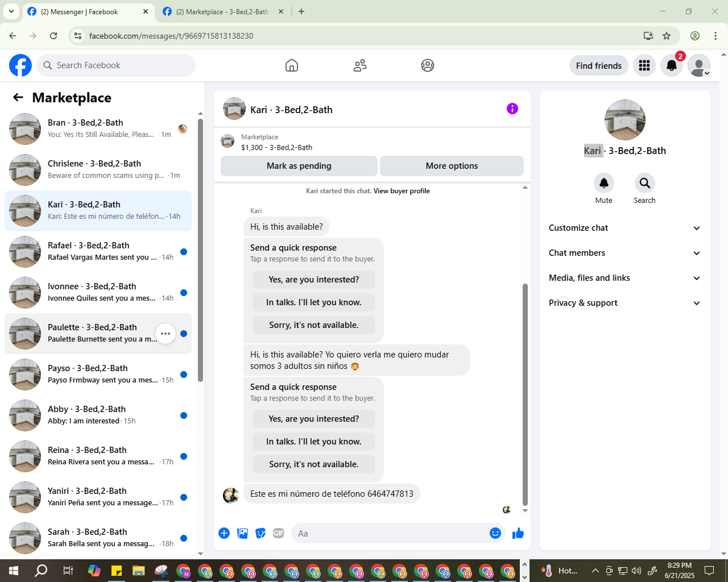This screenshot has height=582, width=728.
Task: Mute this chat with the bell icon
Action: (604, 183)
